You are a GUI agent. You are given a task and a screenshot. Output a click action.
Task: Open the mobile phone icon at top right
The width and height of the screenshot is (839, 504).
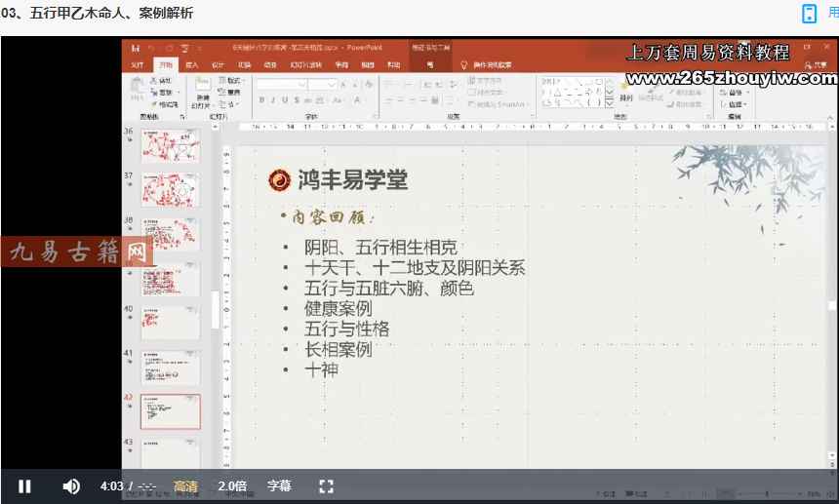click(809, 13)
